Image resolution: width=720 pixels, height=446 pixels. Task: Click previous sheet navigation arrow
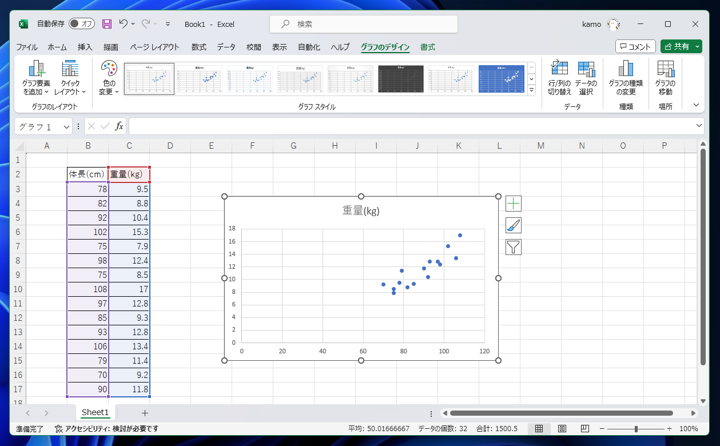tap(28, 413)
